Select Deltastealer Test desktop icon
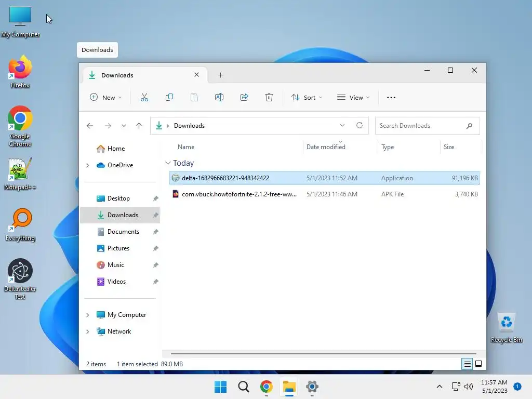The image size is (532, 399). pyautogui.click(x=20, y=279)
